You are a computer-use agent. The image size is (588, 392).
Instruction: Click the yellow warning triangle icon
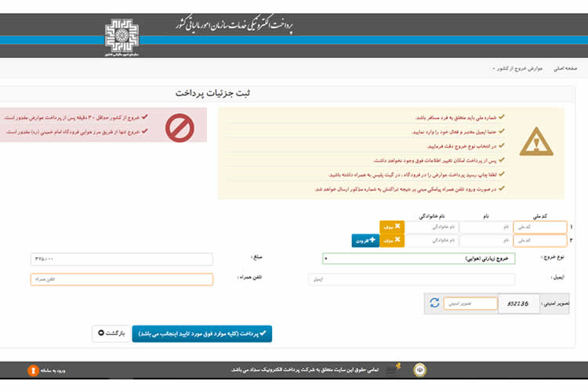point(536,142)
